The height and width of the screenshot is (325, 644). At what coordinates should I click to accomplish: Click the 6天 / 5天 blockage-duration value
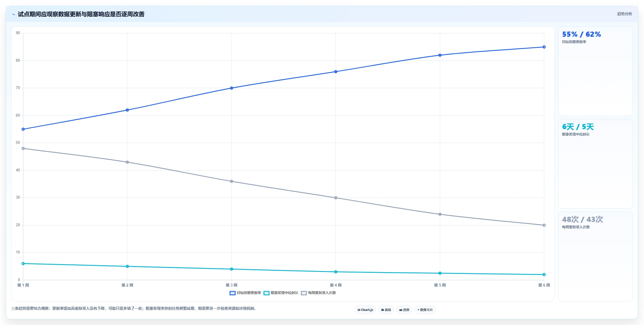click(x=578, y=127)
